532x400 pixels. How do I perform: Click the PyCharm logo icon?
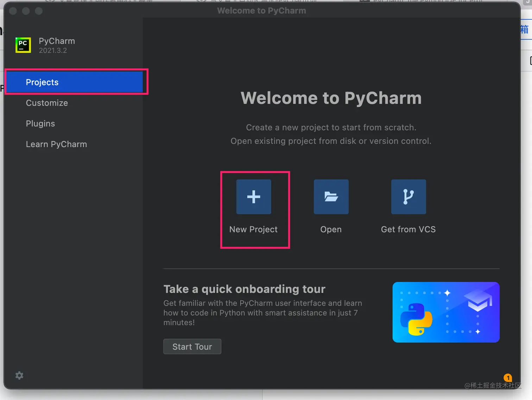pos(23,45)
